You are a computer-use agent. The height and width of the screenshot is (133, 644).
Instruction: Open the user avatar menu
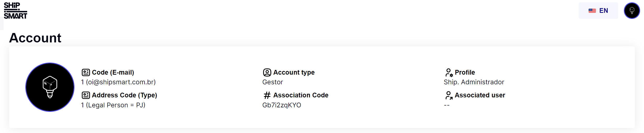[632, 11]
